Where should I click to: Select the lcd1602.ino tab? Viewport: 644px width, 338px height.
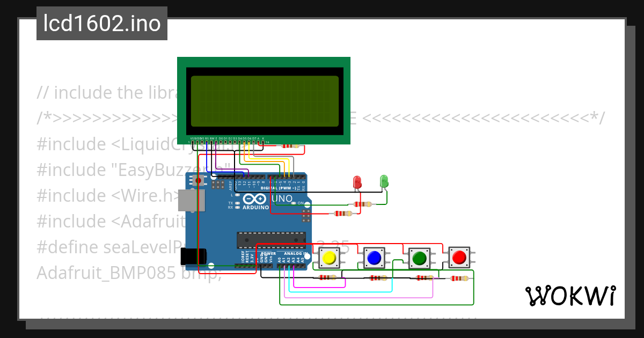[x=101, y=23]
